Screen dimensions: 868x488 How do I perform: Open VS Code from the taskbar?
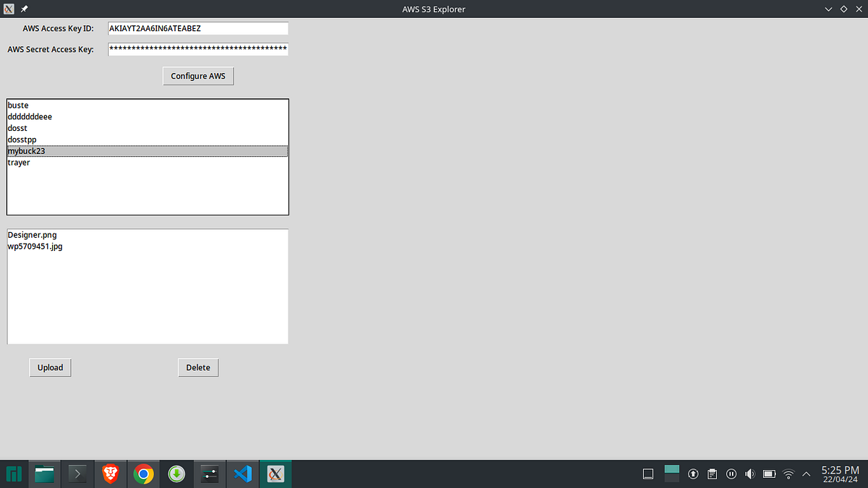242,474
